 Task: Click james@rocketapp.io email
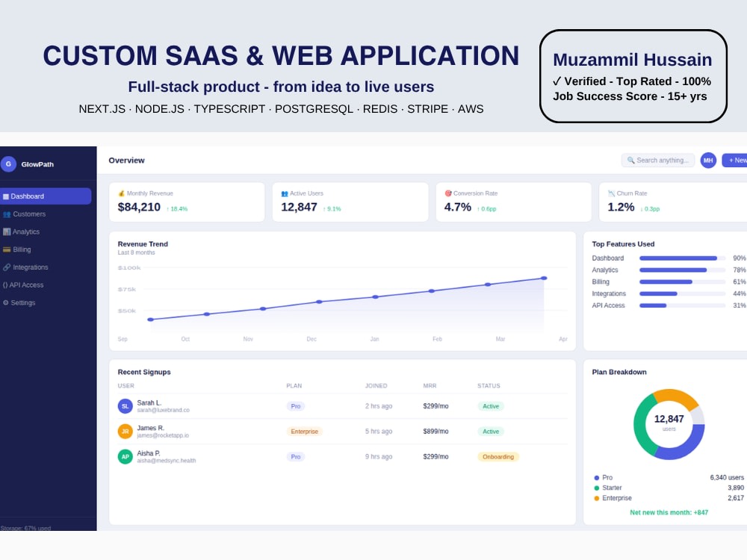pyautogui.click(x=163, y=435)
